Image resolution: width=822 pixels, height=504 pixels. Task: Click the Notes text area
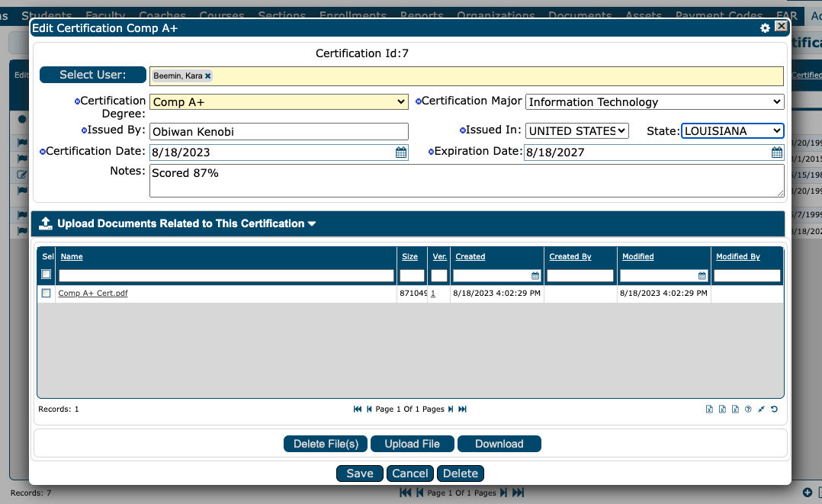[465, 181]
